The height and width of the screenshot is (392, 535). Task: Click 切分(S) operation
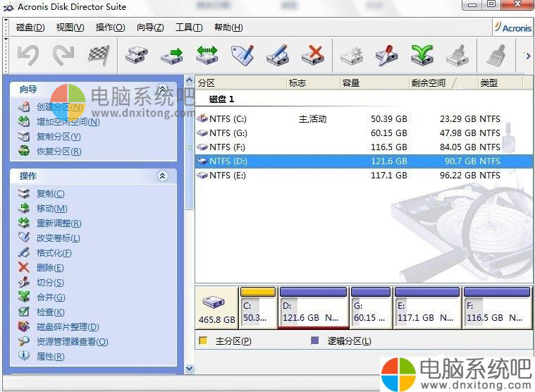pyautogui.click(x=50, y=283)
